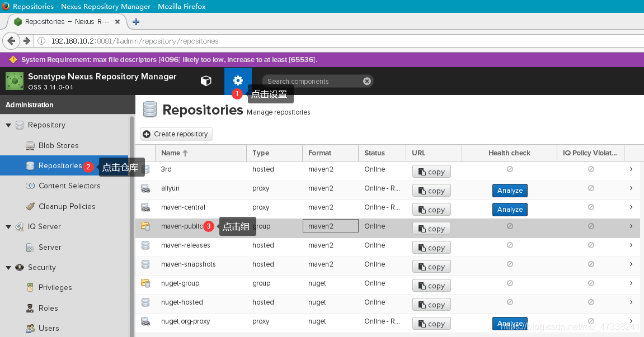Open Privileges under Security
This screenshot has width=644, height=337.
pyautogui.click(x=55, y=287)
